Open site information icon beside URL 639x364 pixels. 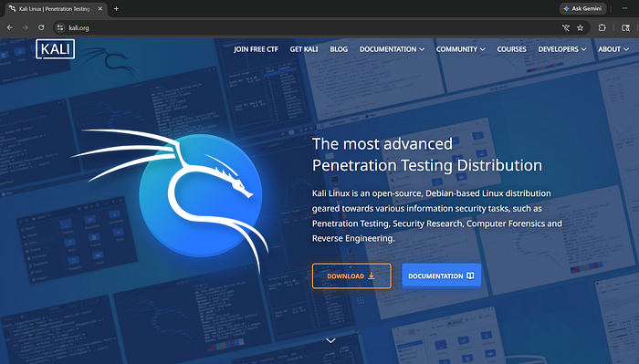tap(60, 27)
